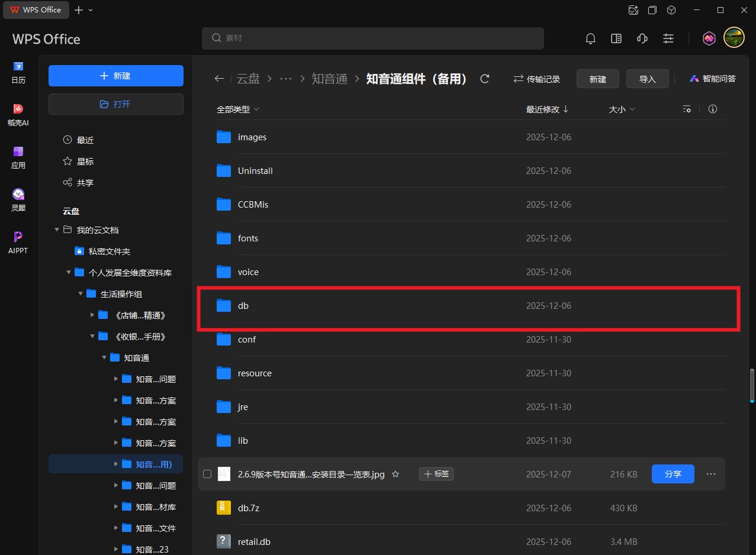Launch AIPPT from the sidebar
This screenshot has height=555, width=756.
point(18,242)
